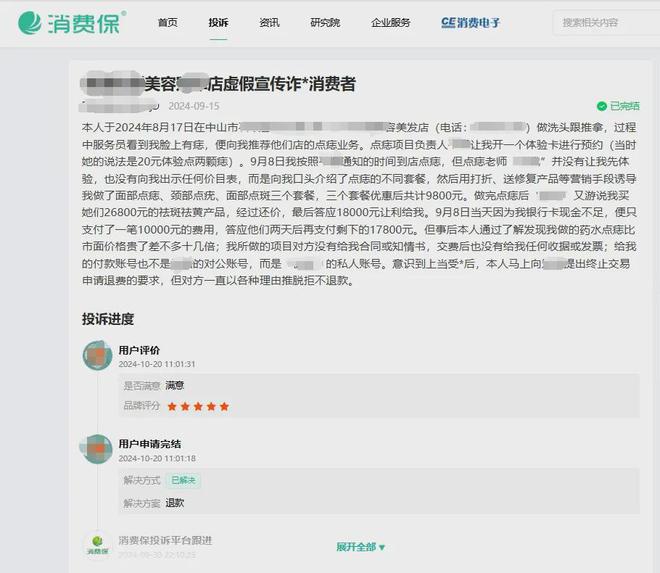Click the post date 2024-09-15
Viewport: 660px width, 573px height.
point(194,106)
